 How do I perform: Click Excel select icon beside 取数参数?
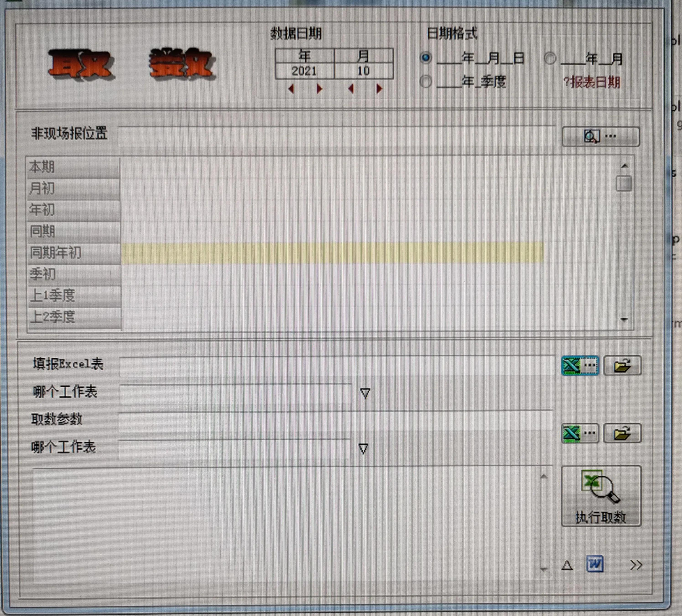(x=580, y=433)
